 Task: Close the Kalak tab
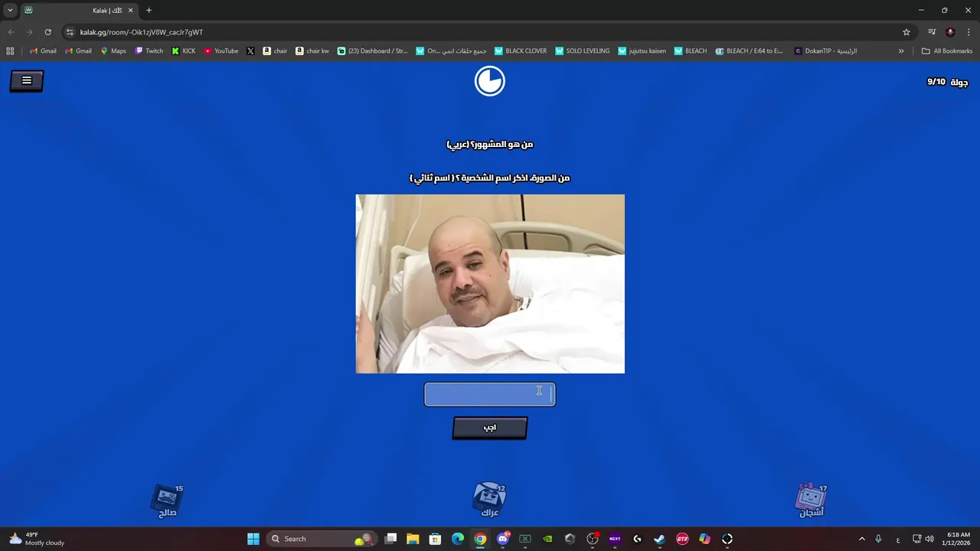(x=131, y=11)
